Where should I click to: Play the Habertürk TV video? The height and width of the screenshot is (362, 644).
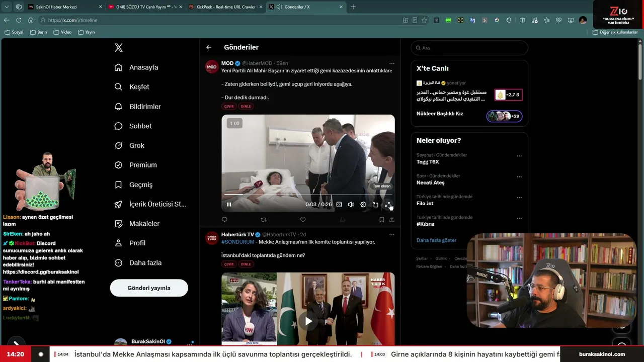(308, 321)
